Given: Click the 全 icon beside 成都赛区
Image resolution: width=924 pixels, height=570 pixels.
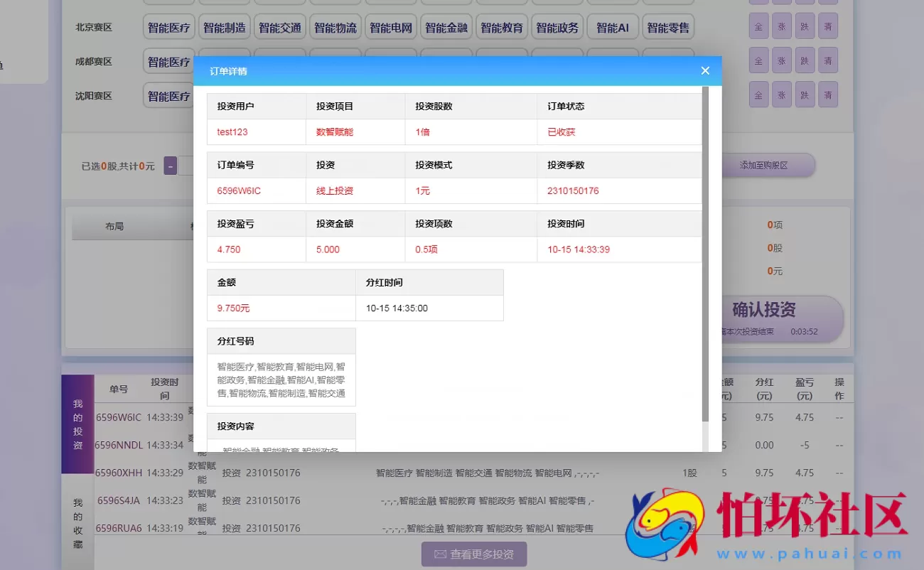Looking at the screenshot, I should point(758,60).
